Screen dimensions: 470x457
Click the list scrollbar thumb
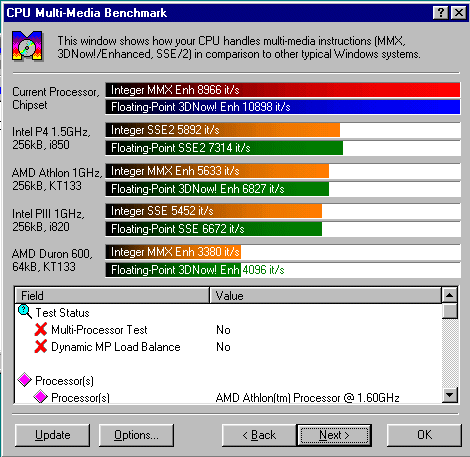[450, 311]
